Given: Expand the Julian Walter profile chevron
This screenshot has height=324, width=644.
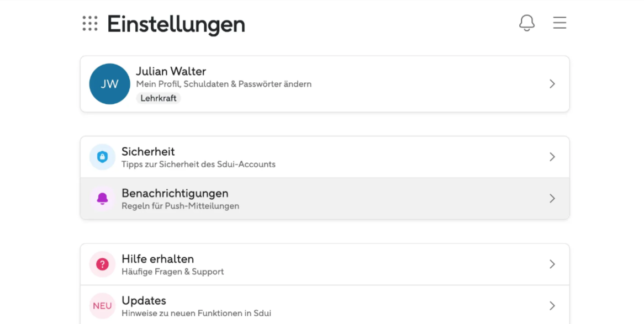Looking at the screenshot, I should tap(552, 84).
